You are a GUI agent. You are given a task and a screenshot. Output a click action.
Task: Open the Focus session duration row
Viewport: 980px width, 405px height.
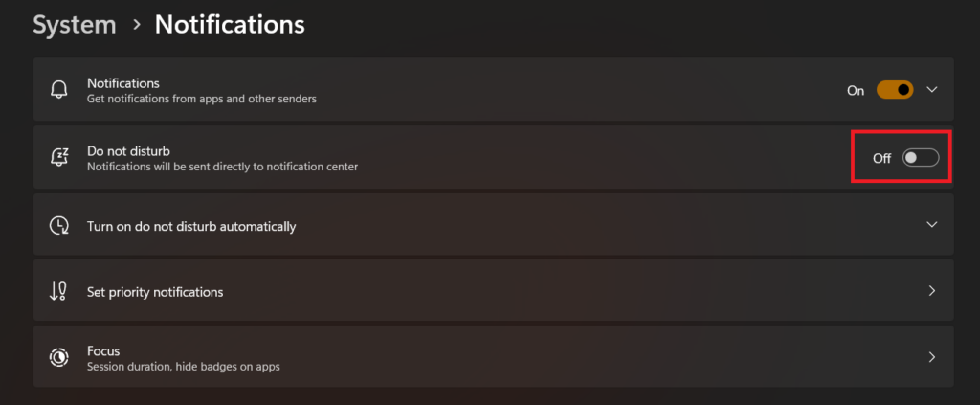click(479, 357)
